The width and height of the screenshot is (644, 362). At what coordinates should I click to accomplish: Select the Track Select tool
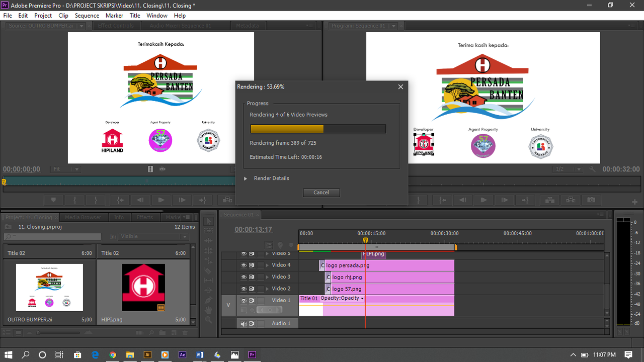coord(209,232)
